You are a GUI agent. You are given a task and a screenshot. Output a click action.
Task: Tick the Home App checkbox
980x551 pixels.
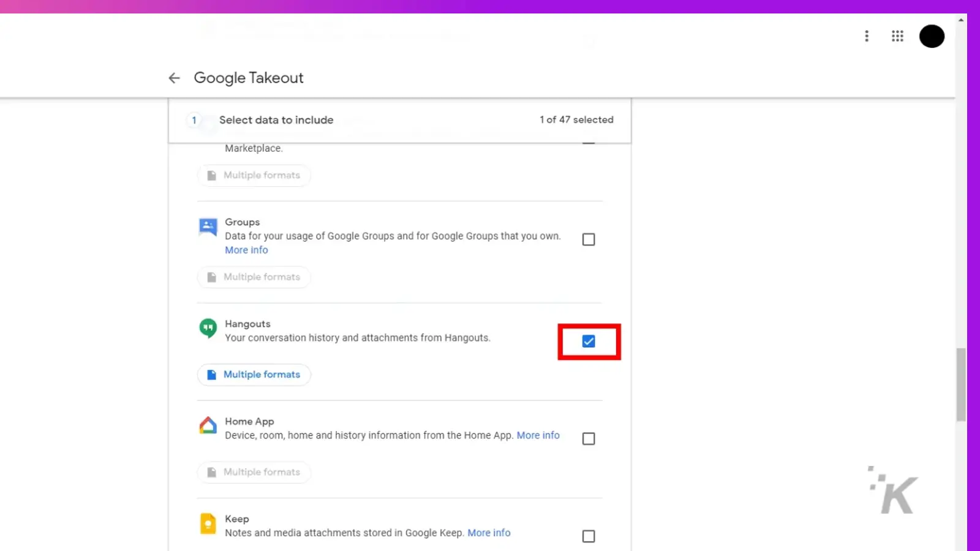coord(589,439)
